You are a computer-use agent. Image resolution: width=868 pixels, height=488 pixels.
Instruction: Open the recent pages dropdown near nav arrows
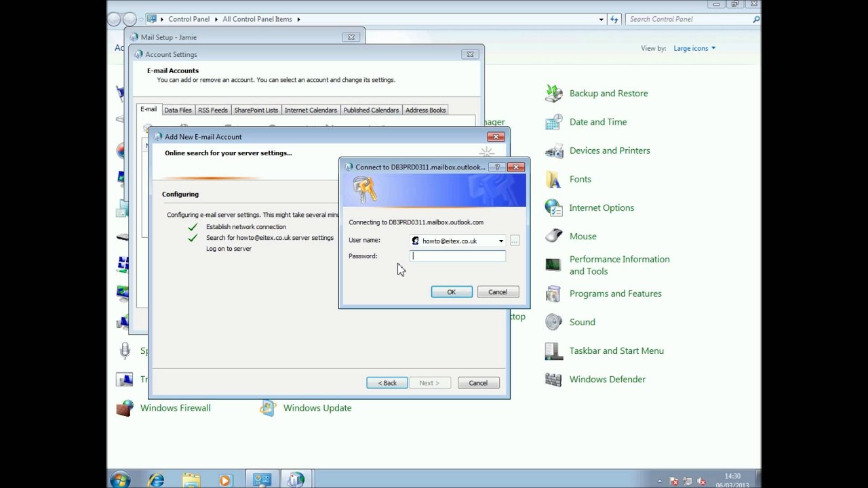142,20
